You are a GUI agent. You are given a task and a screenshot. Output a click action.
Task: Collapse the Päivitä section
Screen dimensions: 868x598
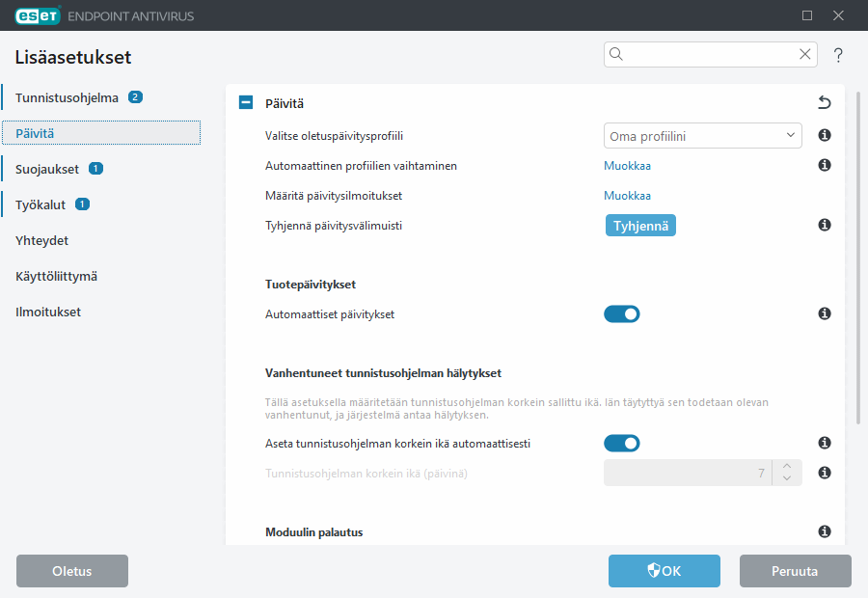tap(246, 102)
